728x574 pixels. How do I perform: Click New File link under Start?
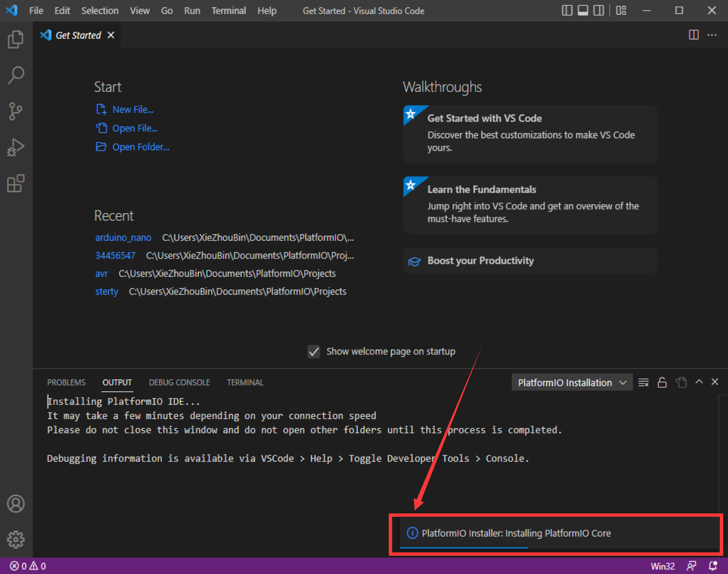[x=133, y=109]
